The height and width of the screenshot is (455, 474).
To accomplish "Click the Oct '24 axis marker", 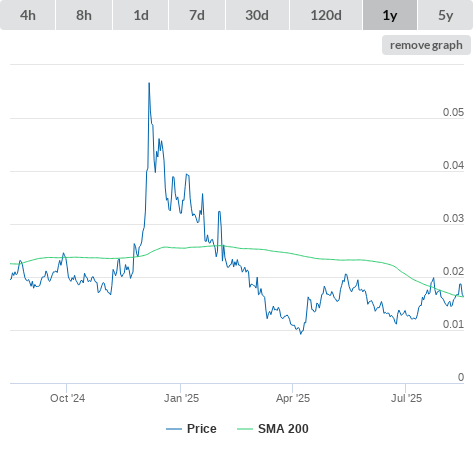I will point(67,398).
